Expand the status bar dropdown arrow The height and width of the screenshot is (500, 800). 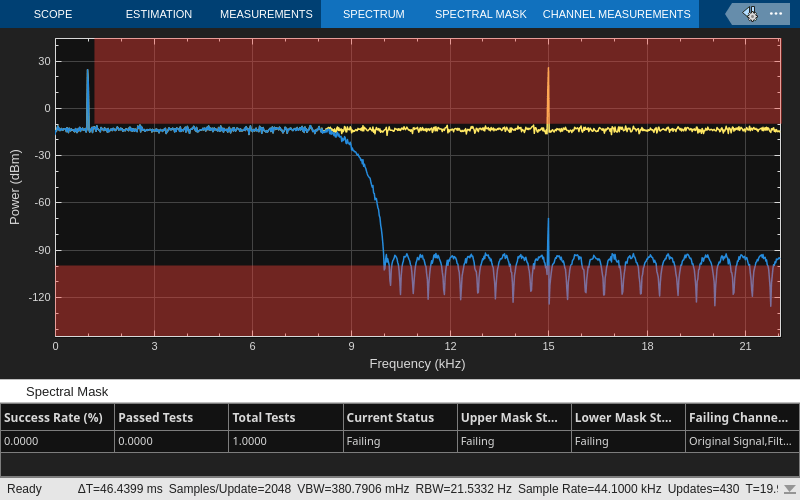click(790, 489)
